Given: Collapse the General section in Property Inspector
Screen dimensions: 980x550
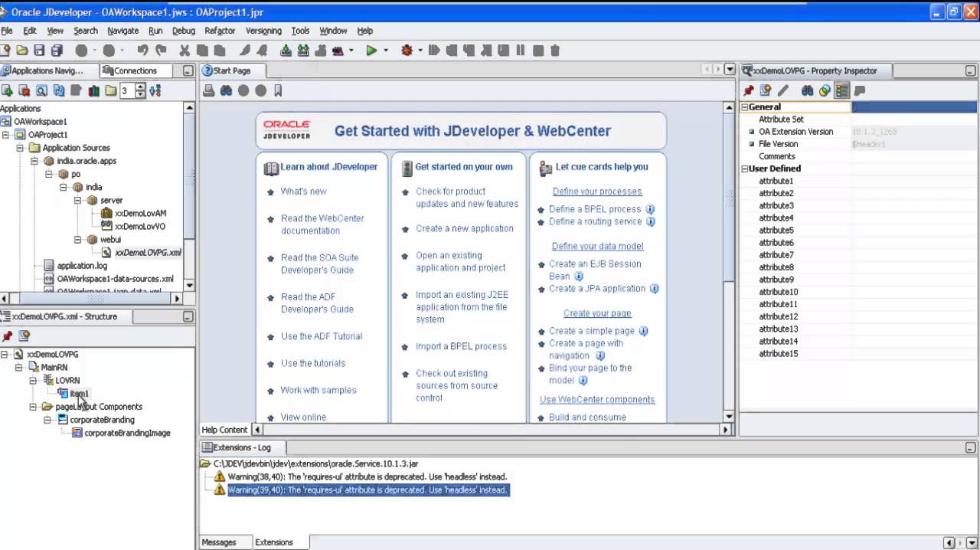Looking at the screenshot, I should tap(744, 107).
